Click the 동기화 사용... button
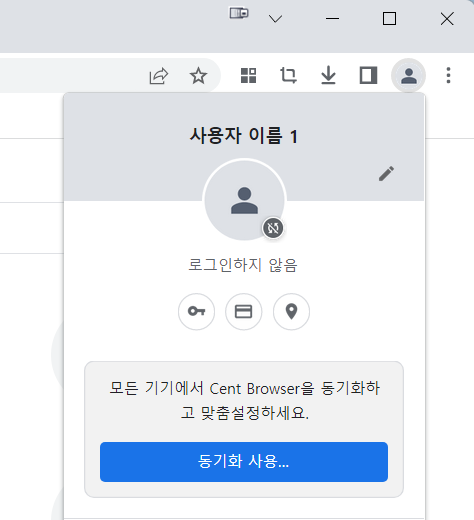The width and height of the screenshot is (474, 520). pyautogui.click(x=244, y=462)
